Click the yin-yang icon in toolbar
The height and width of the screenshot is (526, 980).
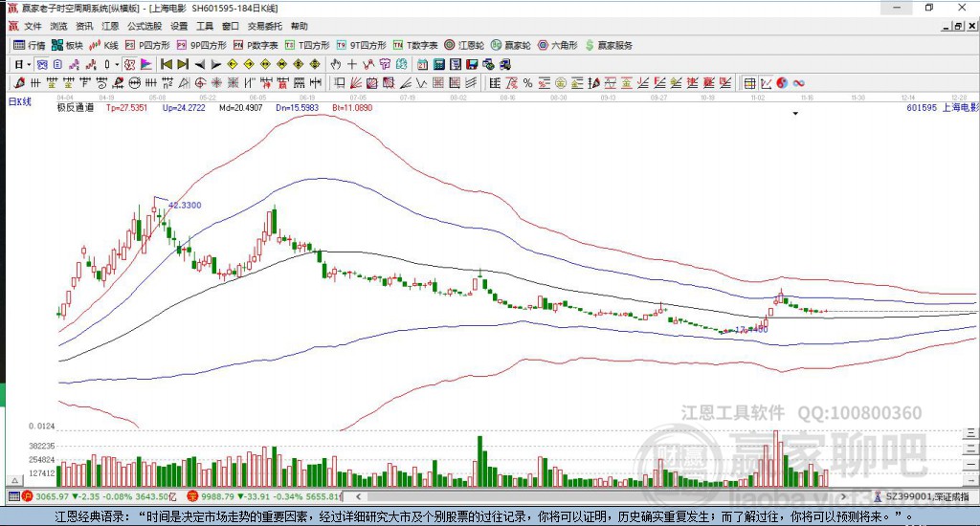tap(782, 83)
